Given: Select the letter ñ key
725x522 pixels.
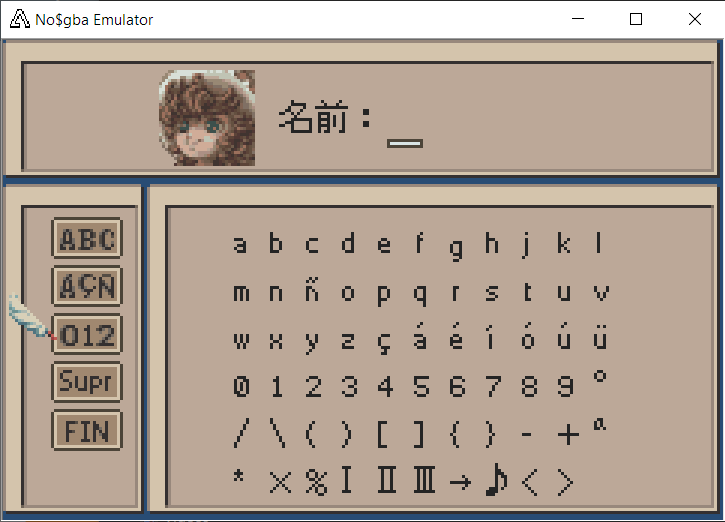Looking at the screenshot, I should (x=311, y=291).
